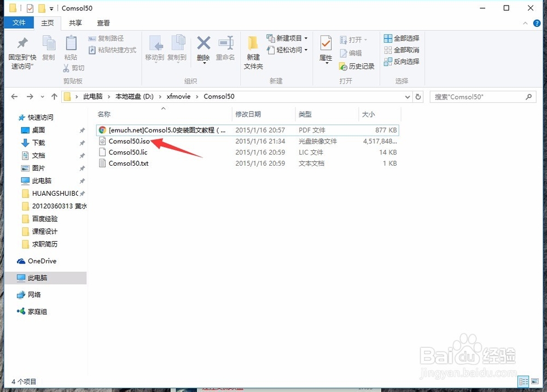547x392 pixels.
Task: Open the File (文件) tab
Action: point(19,22)
